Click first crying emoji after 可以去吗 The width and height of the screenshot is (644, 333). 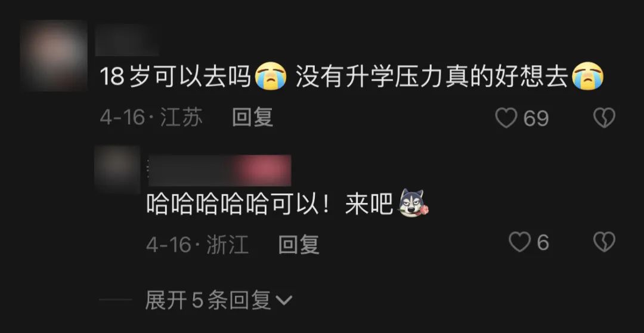point(271,76)
